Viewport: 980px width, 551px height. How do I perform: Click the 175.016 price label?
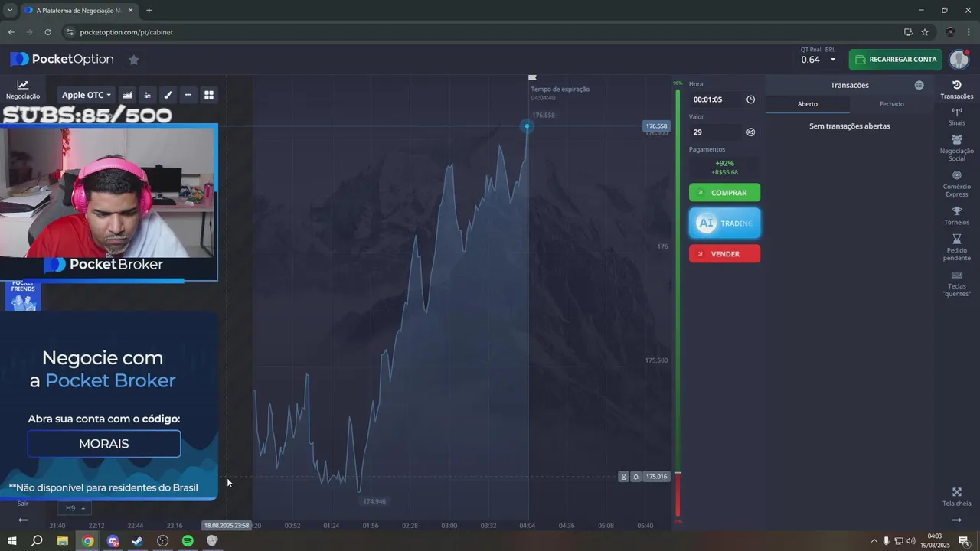pyautogui.click(x=656, y=477)
